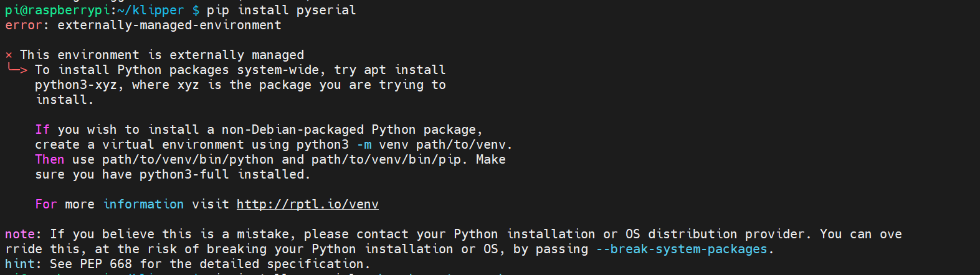980x275 pixels.
Task: Click 'python3-xyz' package name text
Action: [75, 85]
